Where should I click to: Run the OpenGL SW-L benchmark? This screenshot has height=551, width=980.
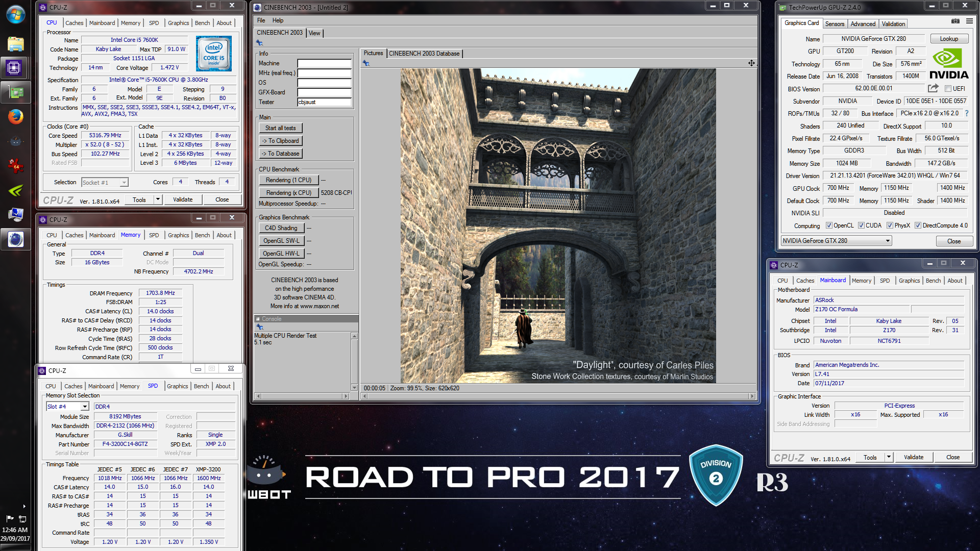coord(281,241)
